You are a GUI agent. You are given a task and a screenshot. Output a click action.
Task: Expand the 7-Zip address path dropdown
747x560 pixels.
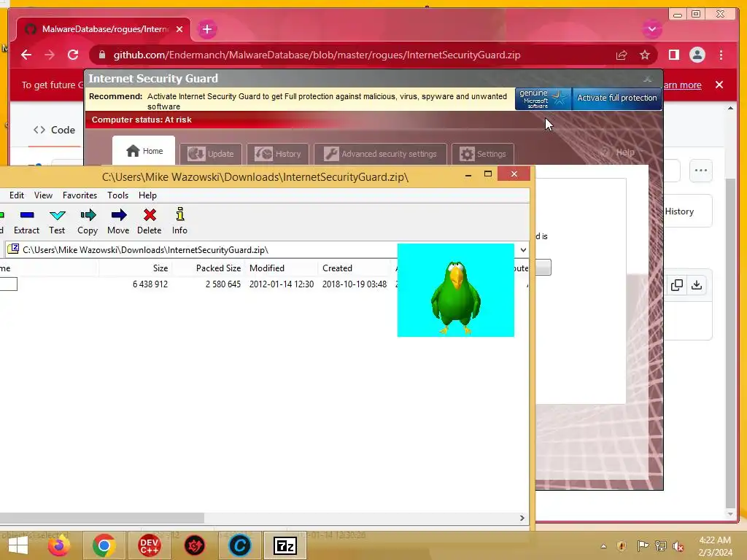click(523, 250)
